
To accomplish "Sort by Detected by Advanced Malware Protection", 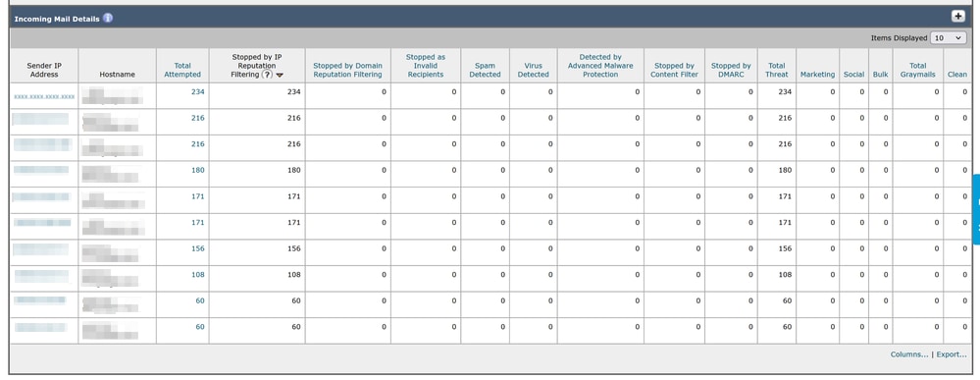I will click(x=600, y=66).
